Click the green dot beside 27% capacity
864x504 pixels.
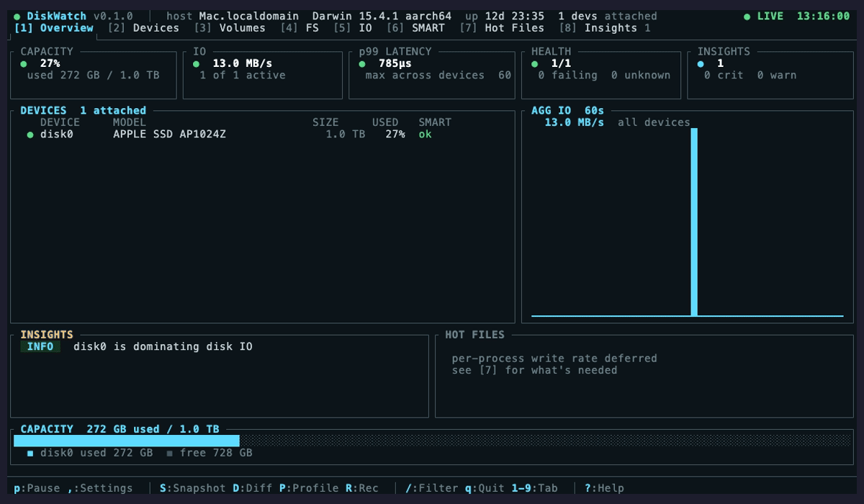tap(24, 63)
